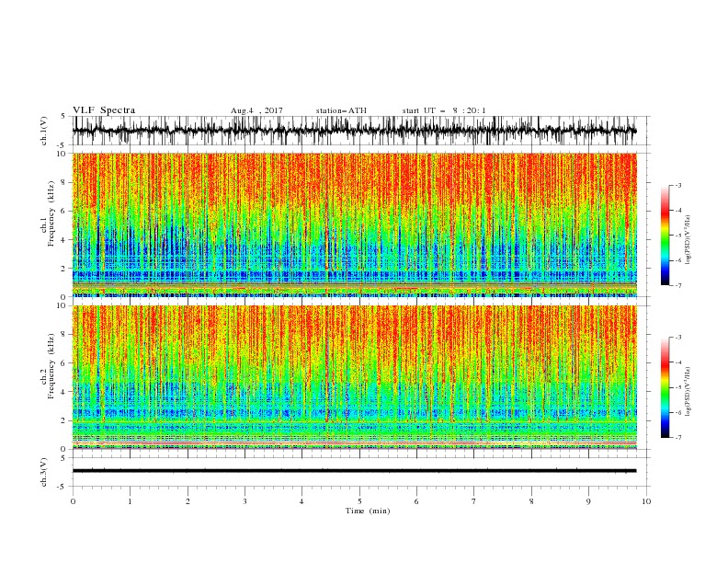Click the time axis tick label "7"
728x563 pixels.
[474, 501]
